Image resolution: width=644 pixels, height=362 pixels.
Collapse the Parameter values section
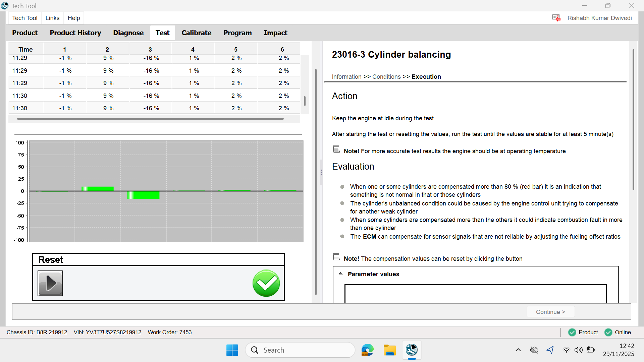click(x=340, y=274)
